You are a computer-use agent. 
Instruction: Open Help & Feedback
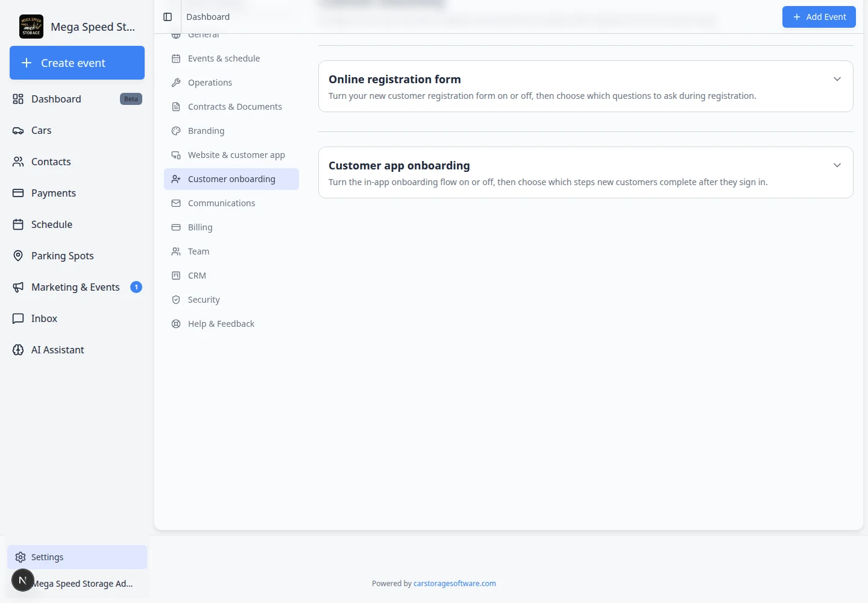click(x=231, y=324)
